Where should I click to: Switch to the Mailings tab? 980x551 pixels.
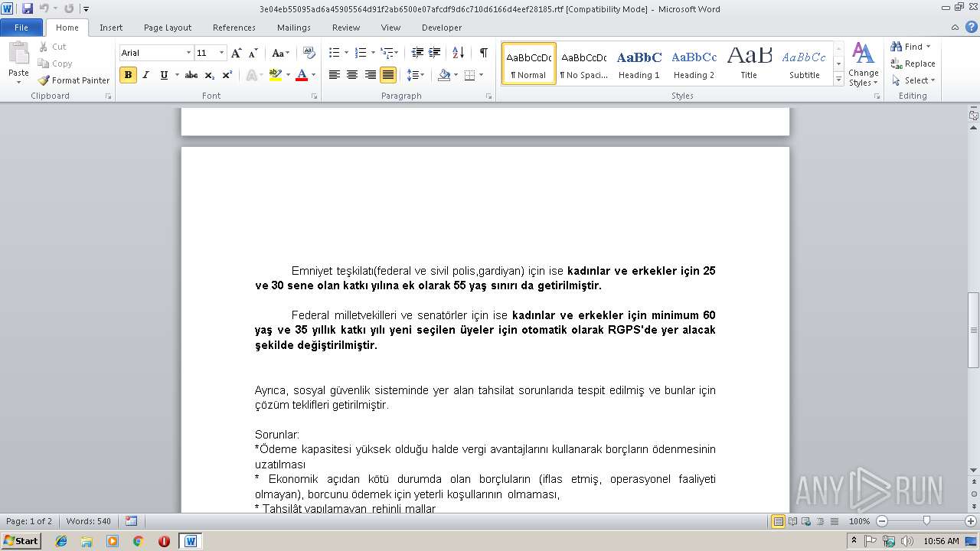tap(294, 28)
